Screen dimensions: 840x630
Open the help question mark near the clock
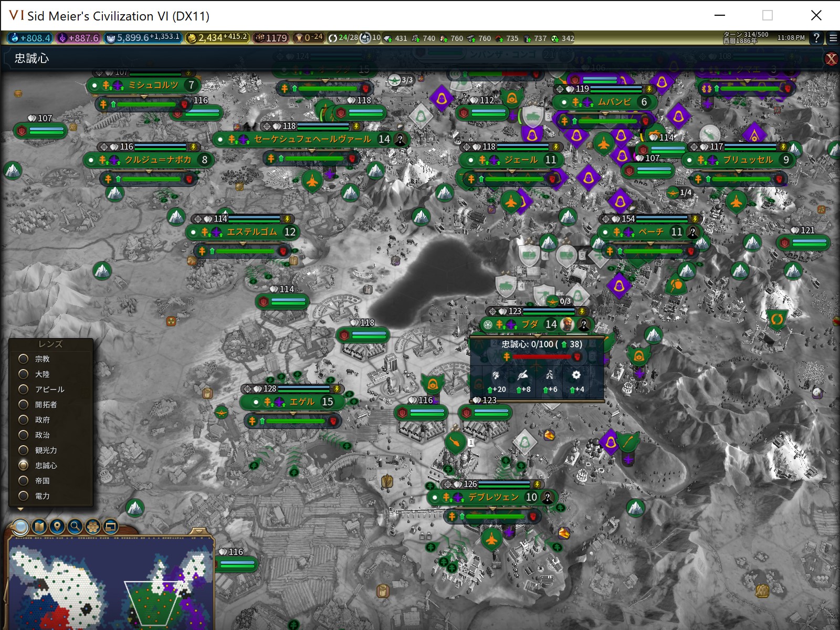click(817, 38)
